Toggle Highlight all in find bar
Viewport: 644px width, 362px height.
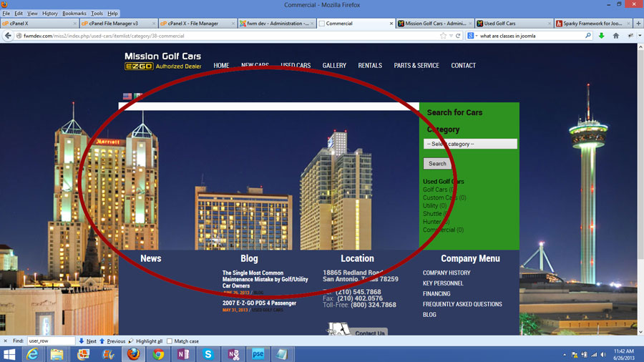click(x=145, y=341)
